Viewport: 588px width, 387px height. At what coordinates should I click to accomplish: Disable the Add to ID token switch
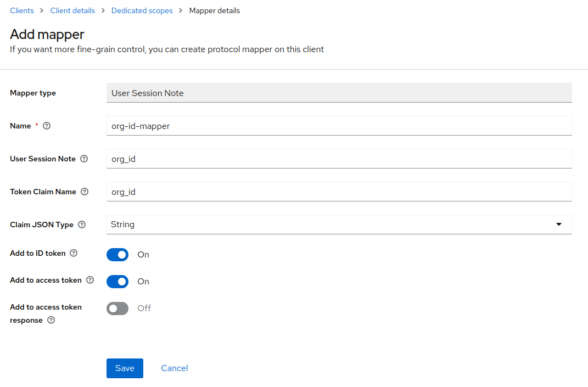click(117, 255)
